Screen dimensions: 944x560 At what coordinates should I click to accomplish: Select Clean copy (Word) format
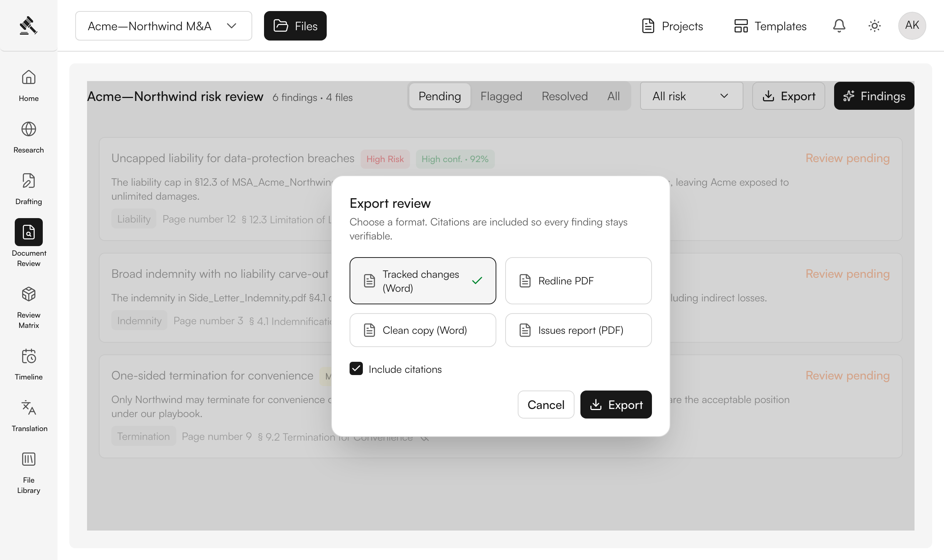pyautogui.click(x=423, y=330)
